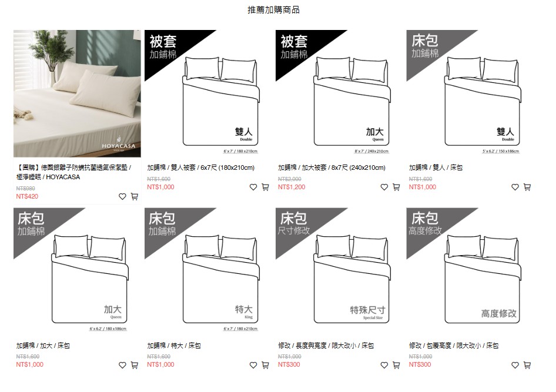
Task: Open 修改 / 包覆高度 / 限大改小 link
Action: [x=454, y=346]
